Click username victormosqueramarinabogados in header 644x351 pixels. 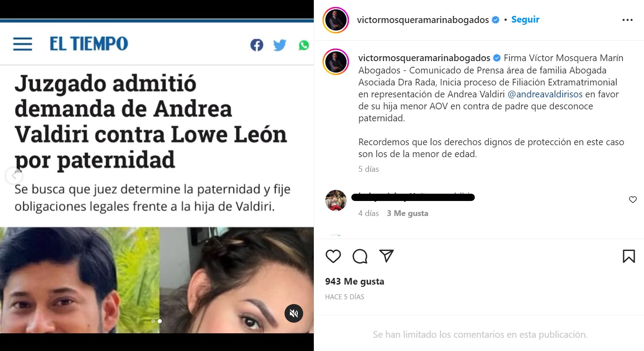tap(423, 20)
